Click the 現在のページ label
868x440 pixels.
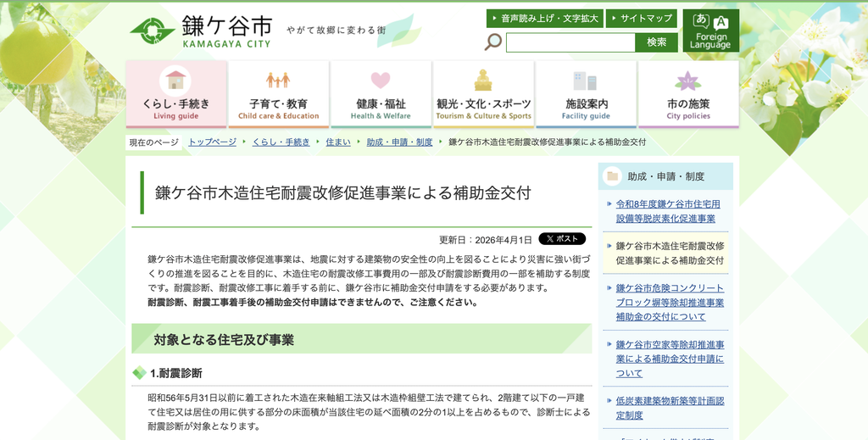pyautogui.click(x=154, y=142)
